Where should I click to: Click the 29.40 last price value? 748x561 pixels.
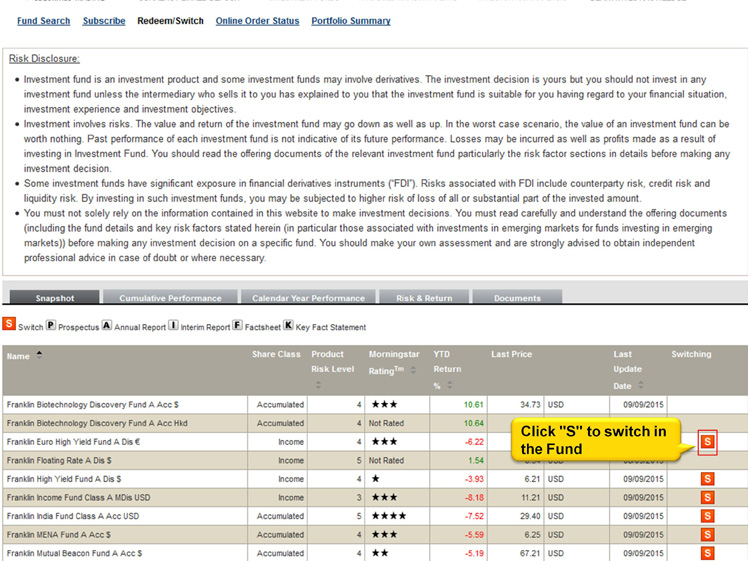coord(530,516)
